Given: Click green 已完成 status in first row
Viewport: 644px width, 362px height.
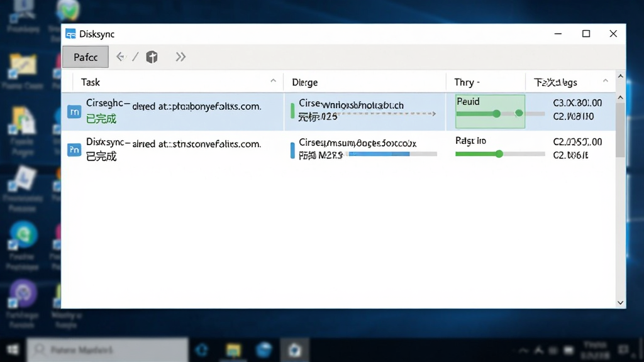Looking at the screenshot, I should (101, 119).
